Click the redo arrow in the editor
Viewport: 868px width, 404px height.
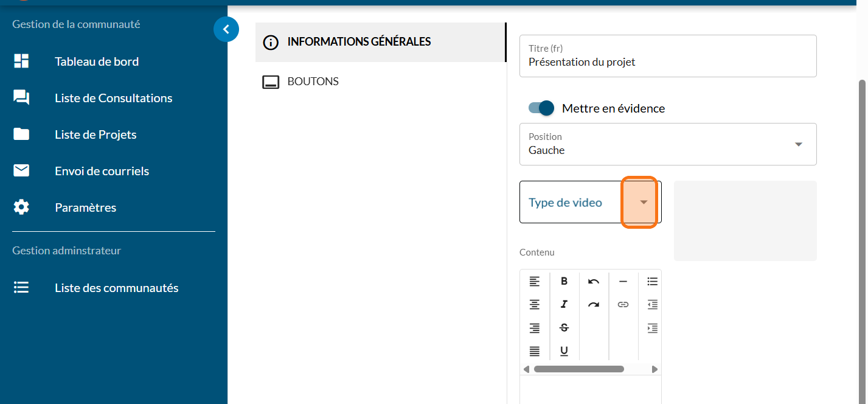(594, 304)
